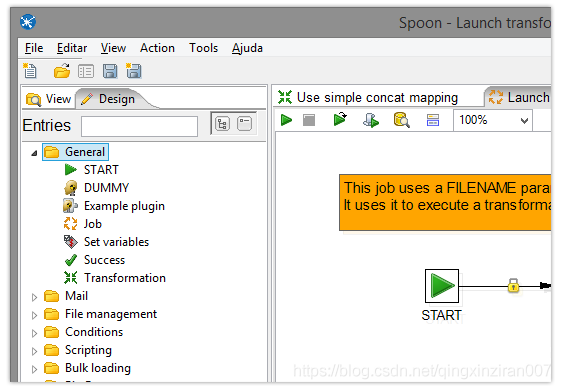Open the explore database icon

click(x=401, y=120)
